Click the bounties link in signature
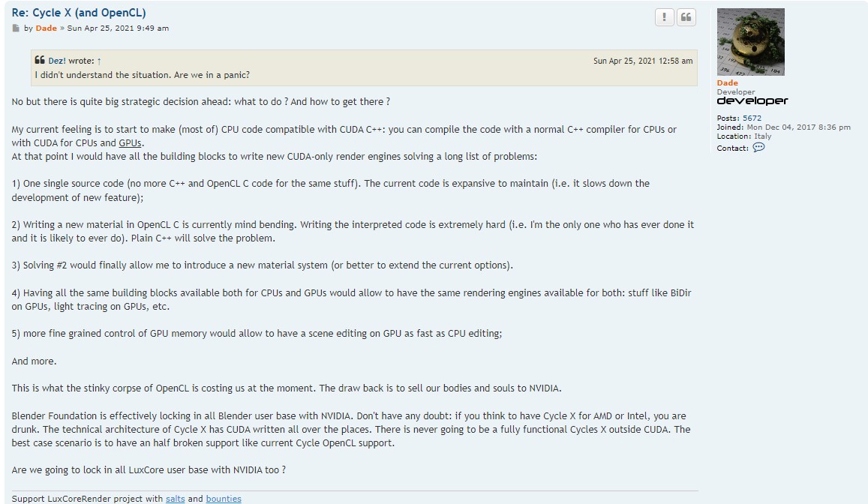 (x=224, y=499)
